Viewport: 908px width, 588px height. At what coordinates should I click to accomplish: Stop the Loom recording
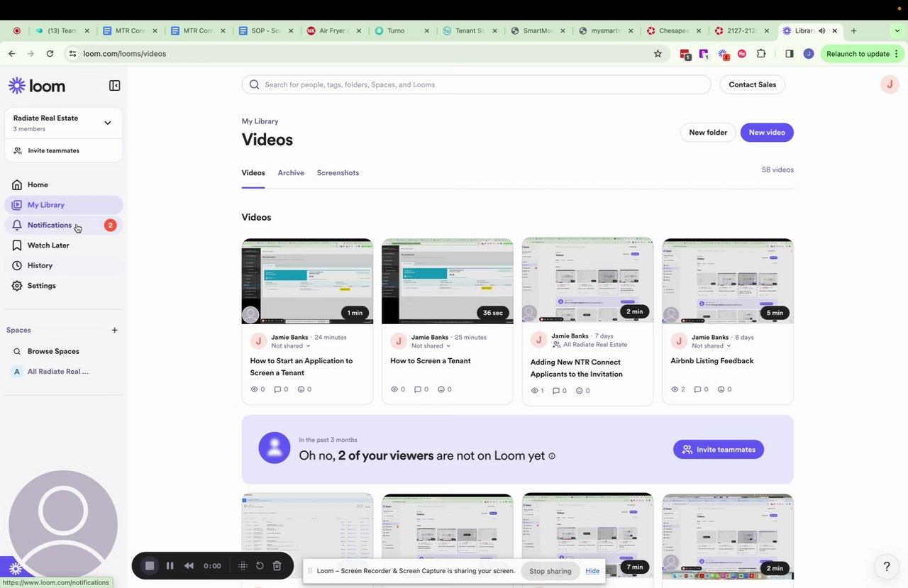[150, 566]
